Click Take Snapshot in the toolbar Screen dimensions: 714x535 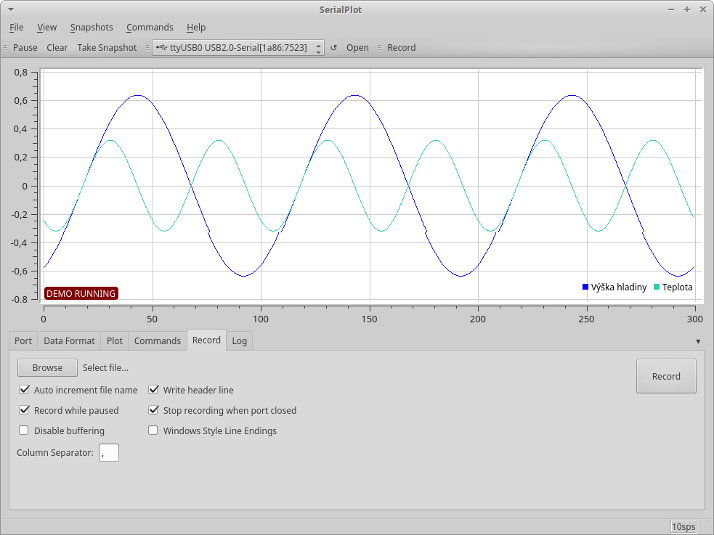[x=107, y=47]
